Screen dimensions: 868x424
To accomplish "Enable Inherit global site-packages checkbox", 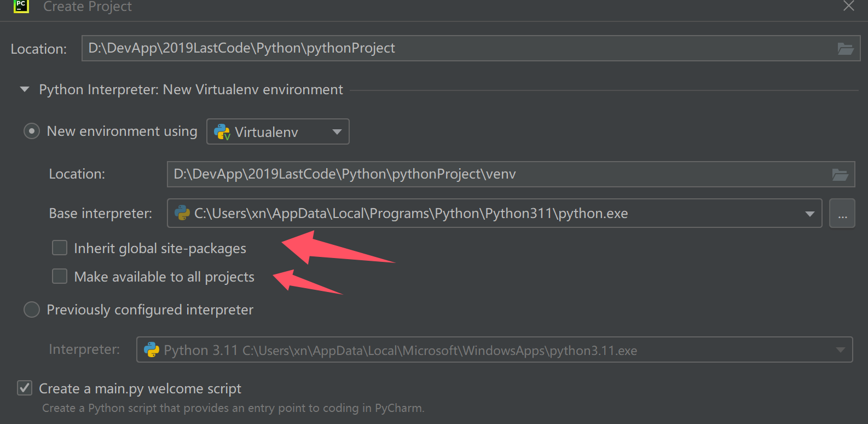I will point(60,248).
